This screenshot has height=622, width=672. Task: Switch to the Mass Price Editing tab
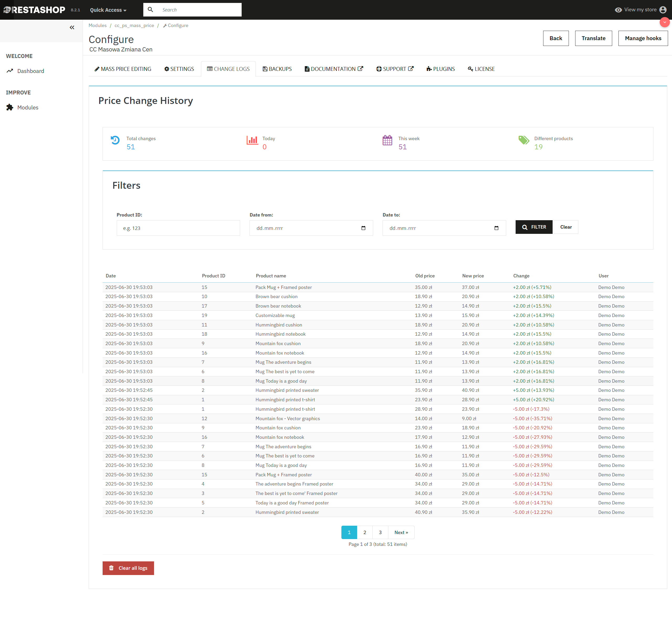(x=123, y=69)
